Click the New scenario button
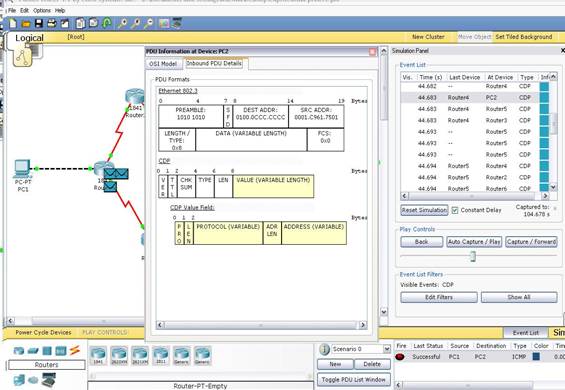The image size is (565, 390). click(335, 364)
